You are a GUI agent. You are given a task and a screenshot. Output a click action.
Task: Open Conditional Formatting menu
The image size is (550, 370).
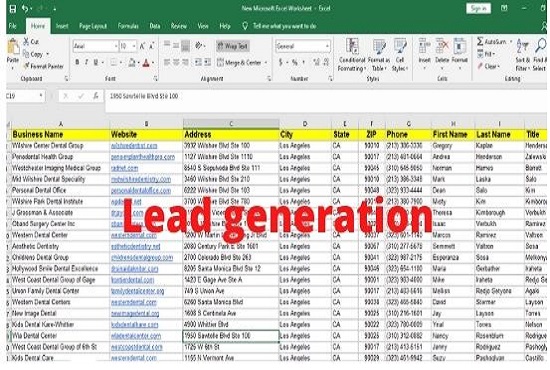click(352, 55)
